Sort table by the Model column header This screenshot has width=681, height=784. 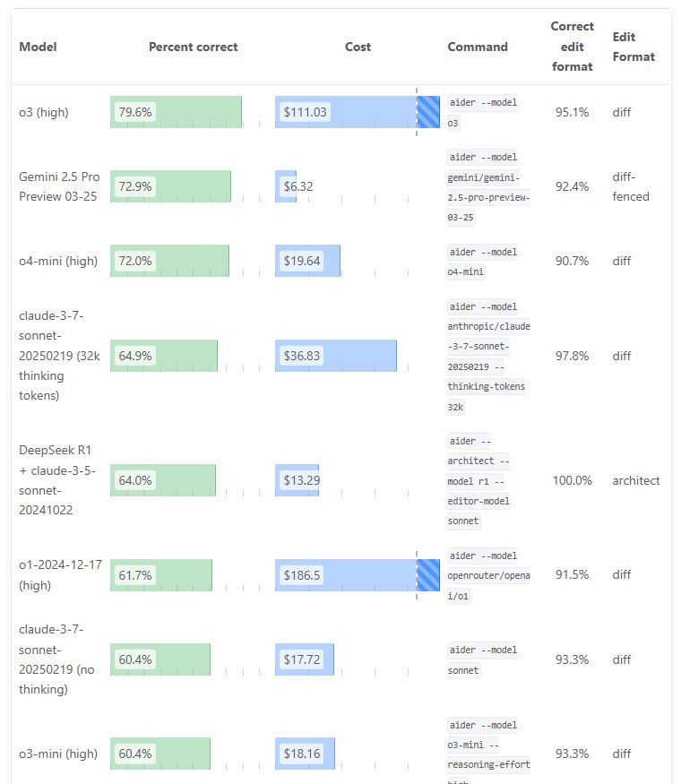38,47
